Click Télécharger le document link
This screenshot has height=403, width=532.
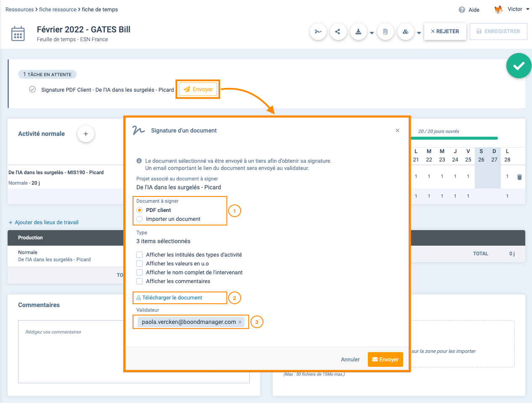coord(172,298)
